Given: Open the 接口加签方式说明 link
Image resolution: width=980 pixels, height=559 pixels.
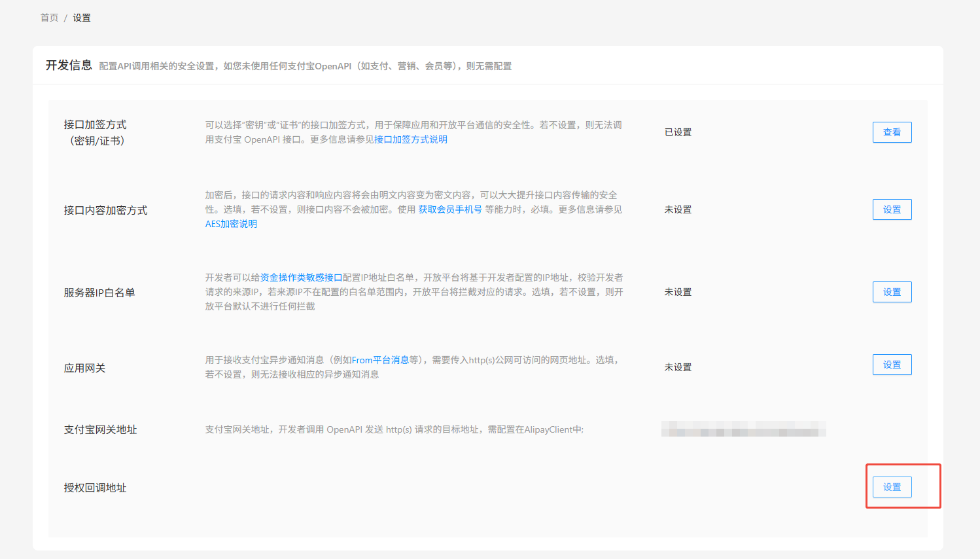Looking at the screenshot, I should 411,139.
